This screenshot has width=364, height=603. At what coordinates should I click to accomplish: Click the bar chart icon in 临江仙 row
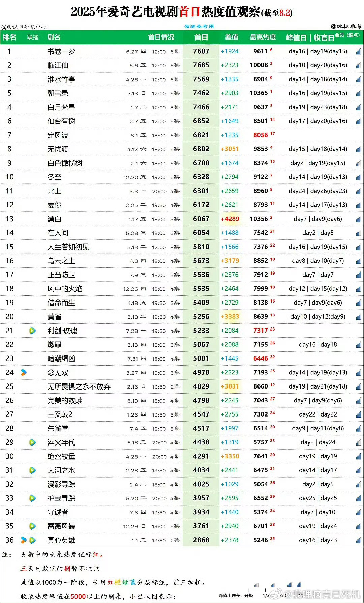[359, 65]
